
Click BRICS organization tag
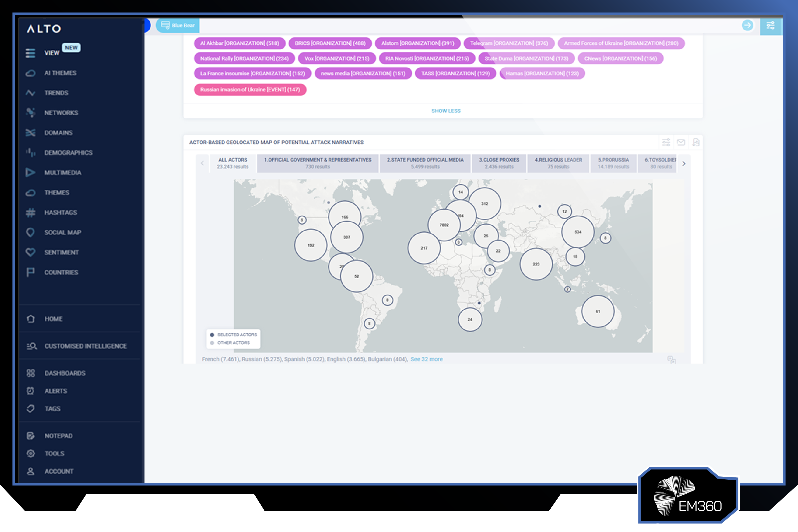(330, 43)
